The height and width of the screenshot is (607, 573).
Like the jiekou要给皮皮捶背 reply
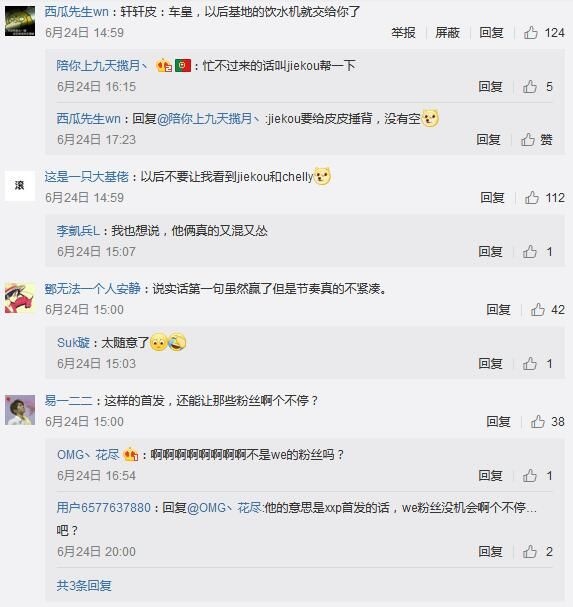pyautogui.click(x=536, y=139)
